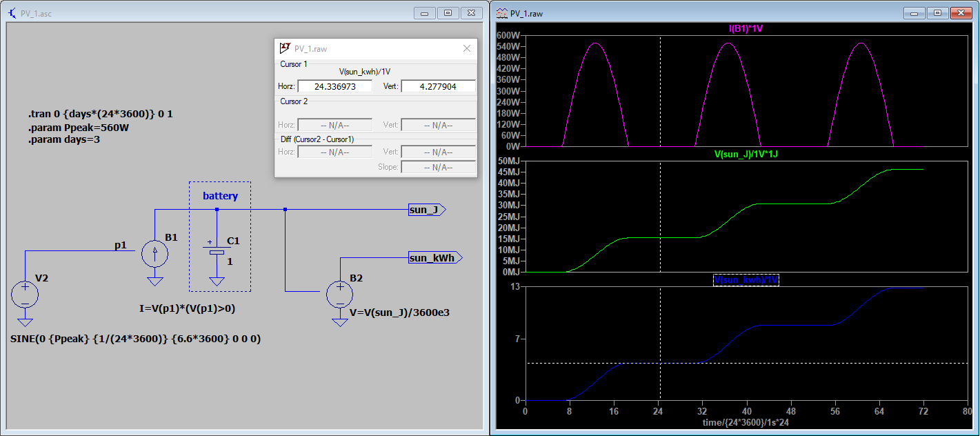Image resolution: width=980 pixels, height=436 pixels.
Task: Close the PV_1.raw plot window
Action: (961, 12)
